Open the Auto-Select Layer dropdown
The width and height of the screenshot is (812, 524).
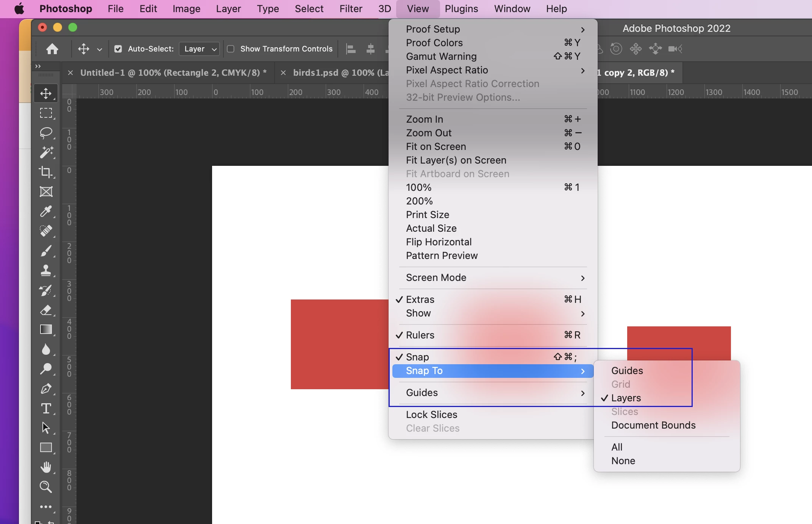tap(199, 49)
